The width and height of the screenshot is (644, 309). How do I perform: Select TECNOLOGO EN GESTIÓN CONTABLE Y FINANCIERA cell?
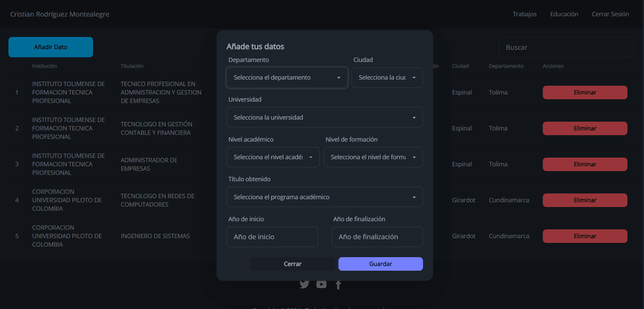[x=156, y=128]
